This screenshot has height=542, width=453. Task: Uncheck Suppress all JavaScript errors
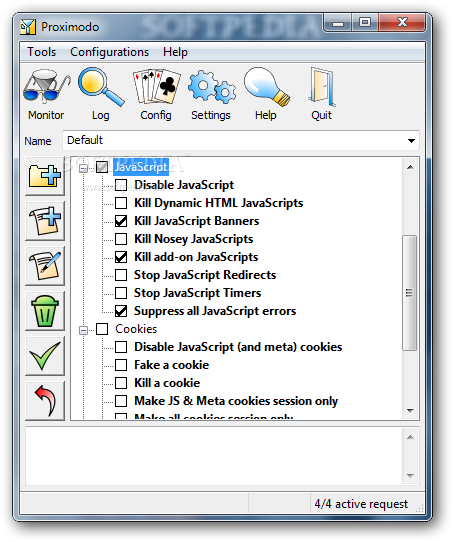(x=121, y=311)
